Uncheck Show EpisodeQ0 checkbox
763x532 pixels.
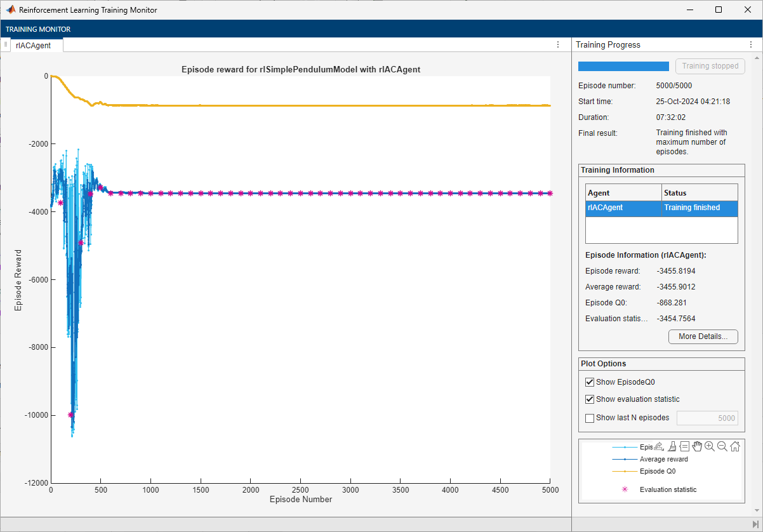(x=590, y=382)
